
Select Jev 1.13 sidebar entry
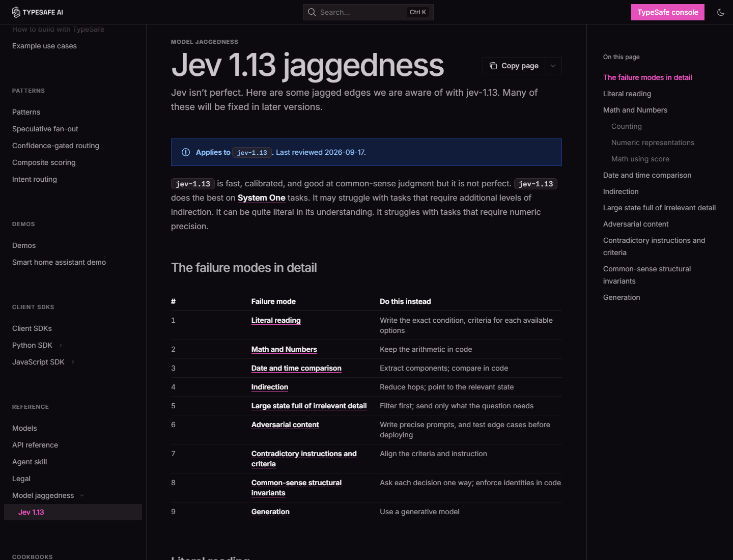(73, 512)
